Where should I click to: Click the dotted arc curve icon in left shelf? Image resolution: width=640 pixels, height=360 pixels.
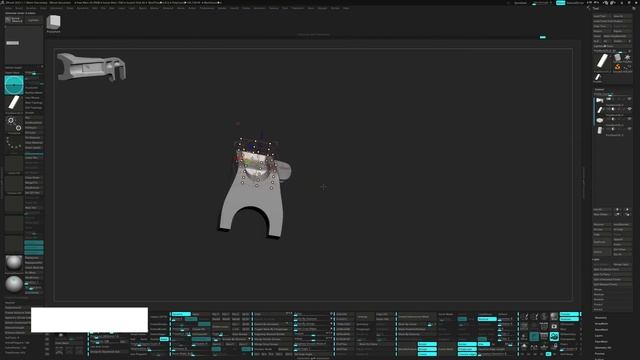tap(14, 142)
